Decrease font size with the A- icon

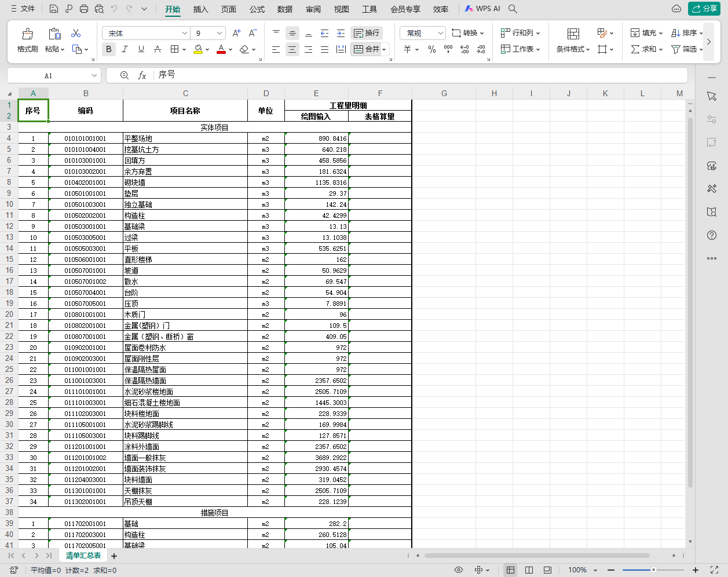click(253, 33)
